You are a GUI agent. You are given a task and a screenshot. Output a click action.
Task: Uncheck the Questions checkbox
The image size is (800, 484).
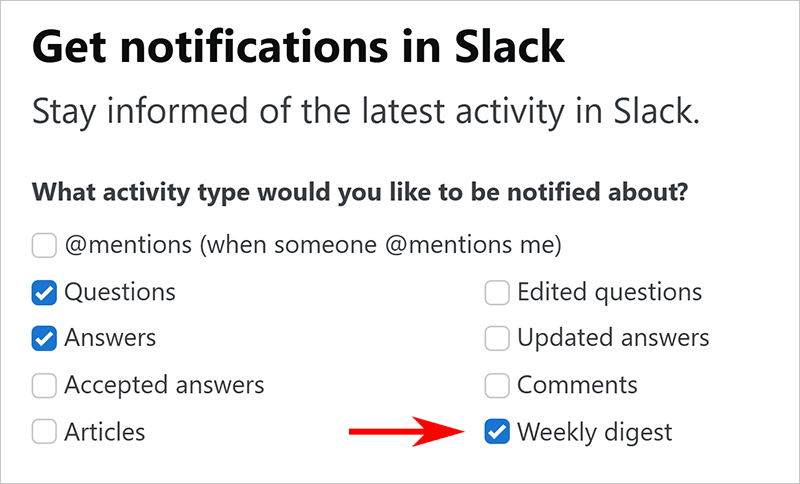pyautogui.click(x=44, y=293)
